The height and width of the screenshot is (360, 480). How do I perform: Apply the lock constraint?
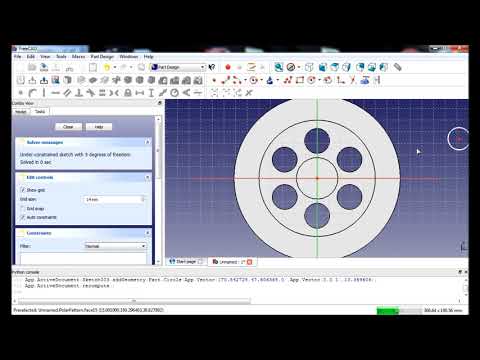[128, 93]
